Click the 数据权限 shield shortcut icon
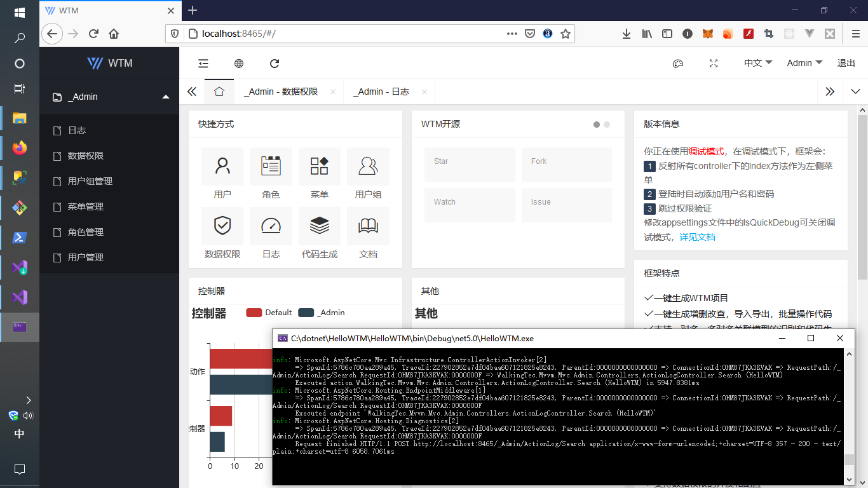This screenshot has height=488, width=868. [x=222, y=226]
